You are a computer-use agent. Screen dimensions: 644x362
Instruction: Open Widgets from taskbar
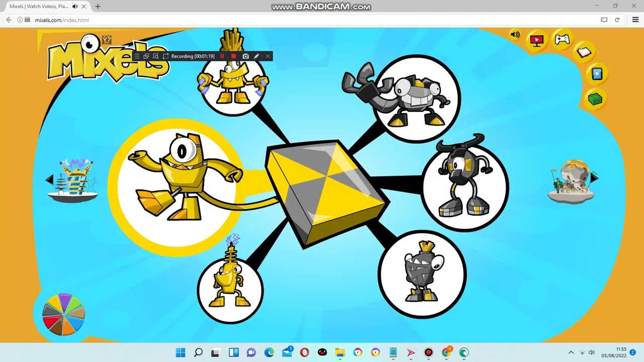pyautogui.click(x=233, y=352)
